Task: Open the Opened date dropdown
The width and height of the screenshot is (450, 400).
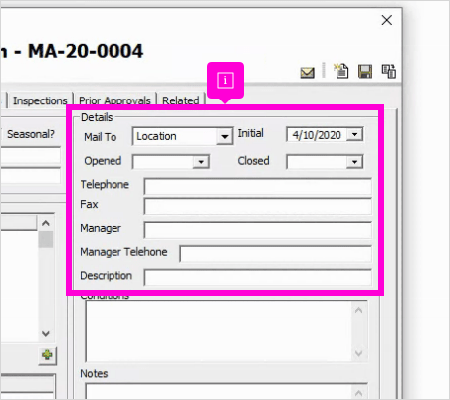Action: pos(201,162)
